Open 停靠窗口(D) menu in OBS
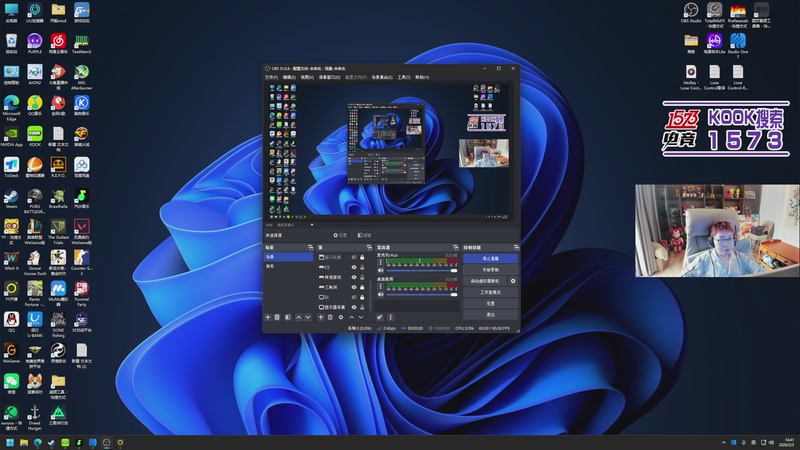 [329, 77]
